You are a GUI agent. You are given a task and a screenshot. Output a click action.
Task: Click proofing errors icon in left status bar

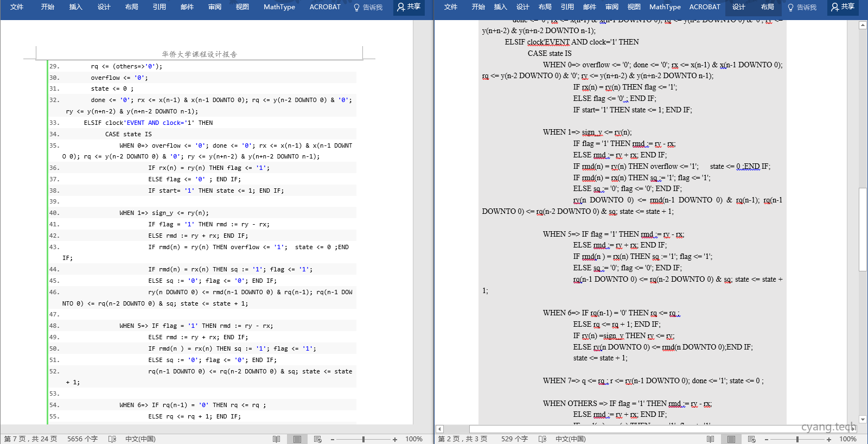point(112,439)
